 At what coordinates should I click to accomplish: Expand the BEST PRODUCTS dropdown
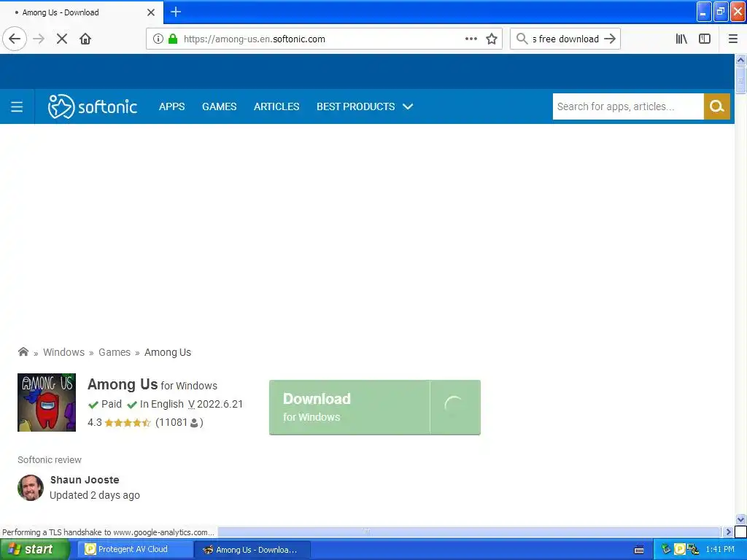365,106
